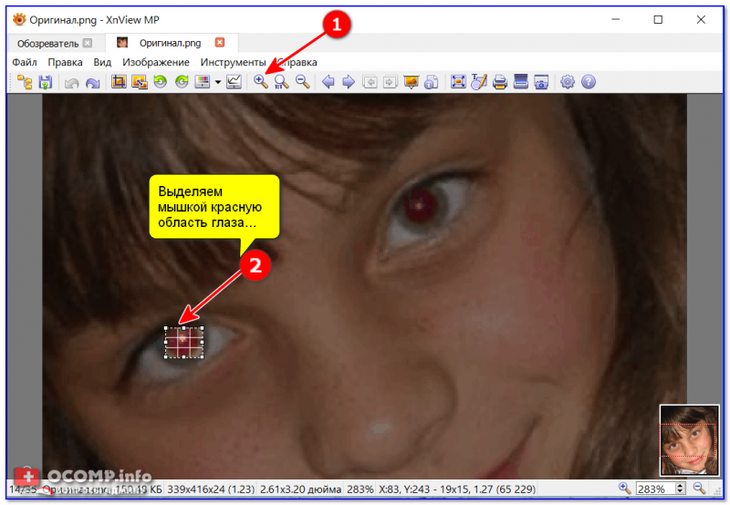Open the folder tree browser icon

point(25,82)
